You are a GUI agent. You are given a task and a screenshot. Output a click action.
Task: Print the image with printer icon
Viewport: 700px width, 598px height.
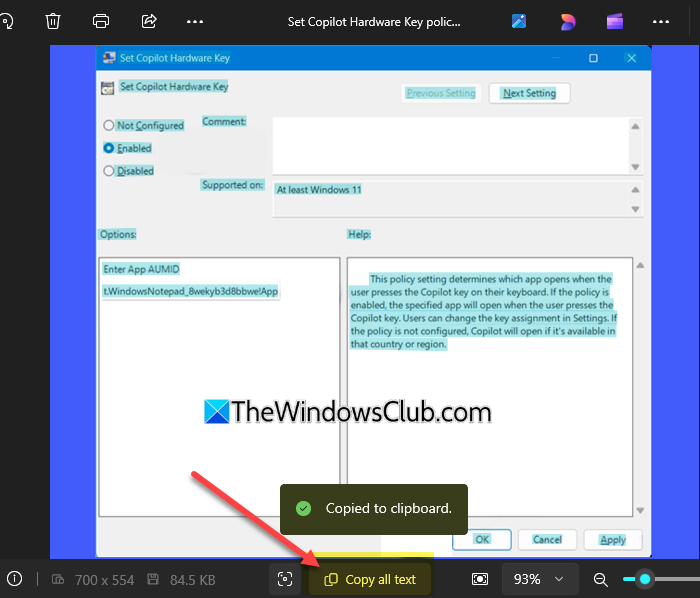101,21
